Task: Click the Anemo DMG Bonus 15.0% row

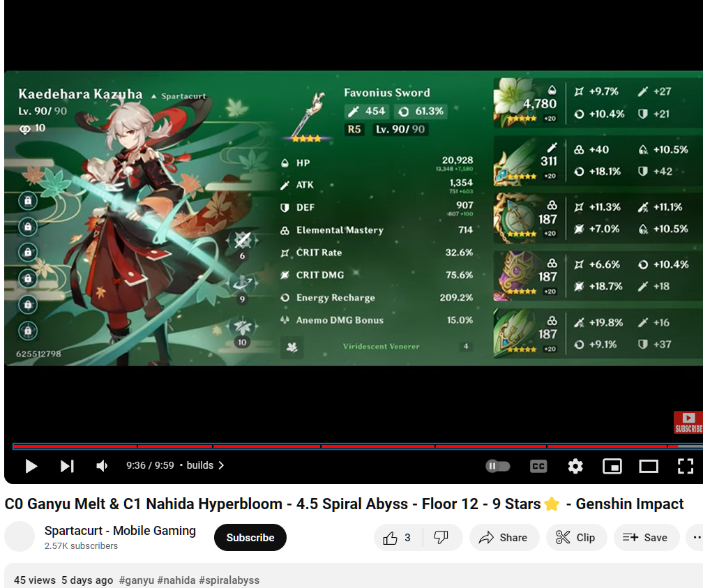Action: pyautogui.click(x=376, y=320)
